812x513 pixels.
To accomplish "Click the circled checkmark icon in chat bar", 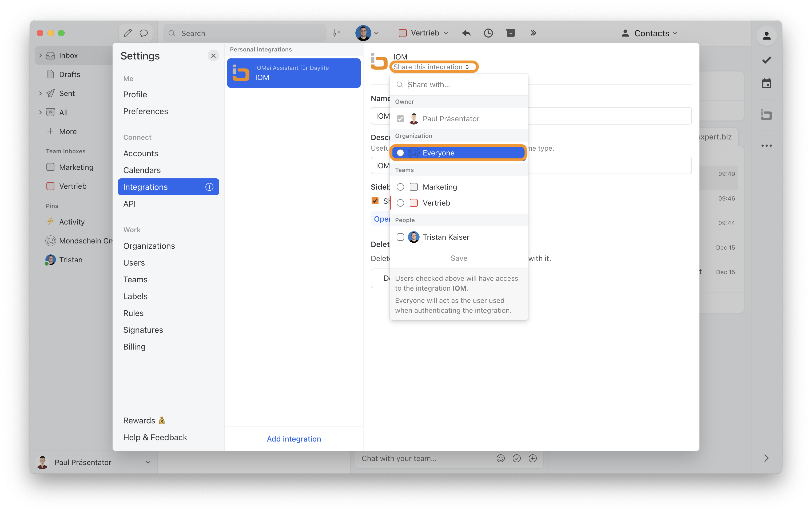I will click(517, 459).
